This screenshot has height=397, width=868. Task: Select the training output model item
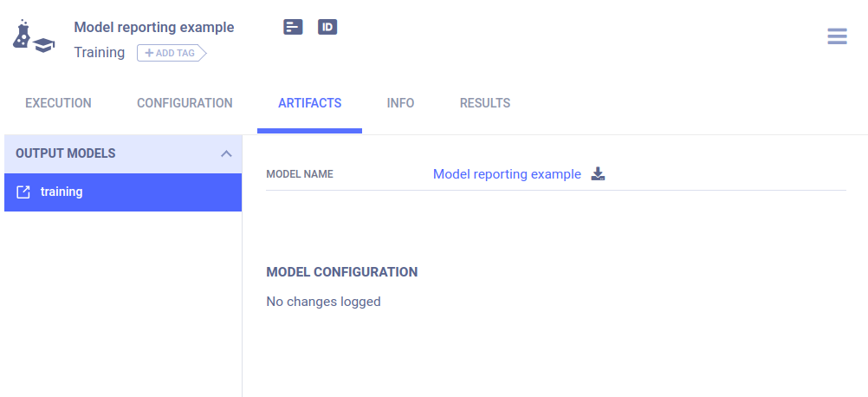(x=62, y=192)
